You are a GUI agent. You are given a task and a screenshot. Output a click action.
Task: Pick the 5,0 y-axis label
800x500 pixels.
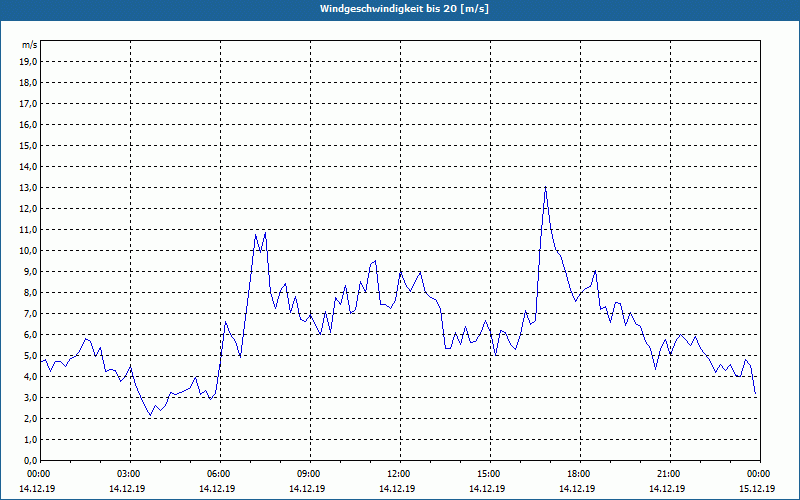30,356
